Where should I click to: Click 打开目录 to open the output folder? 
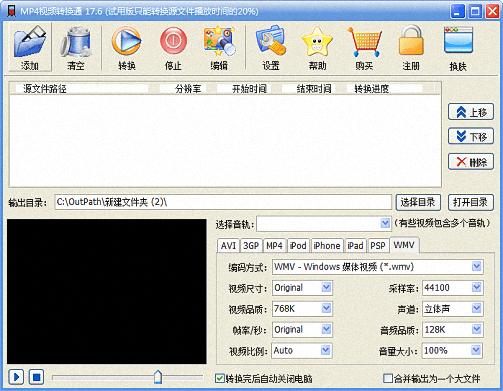(x=471, y=202)
